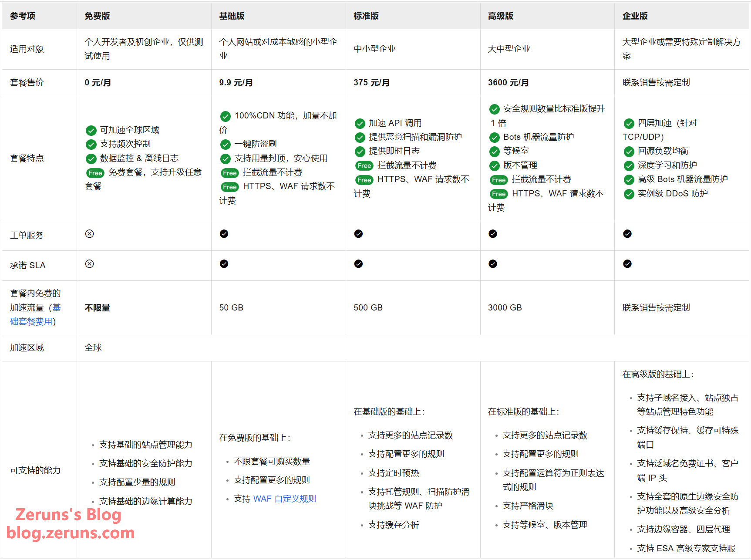The image size is (751, 560).
Task: Click the 标准版 column header
Action: (366, 16)
